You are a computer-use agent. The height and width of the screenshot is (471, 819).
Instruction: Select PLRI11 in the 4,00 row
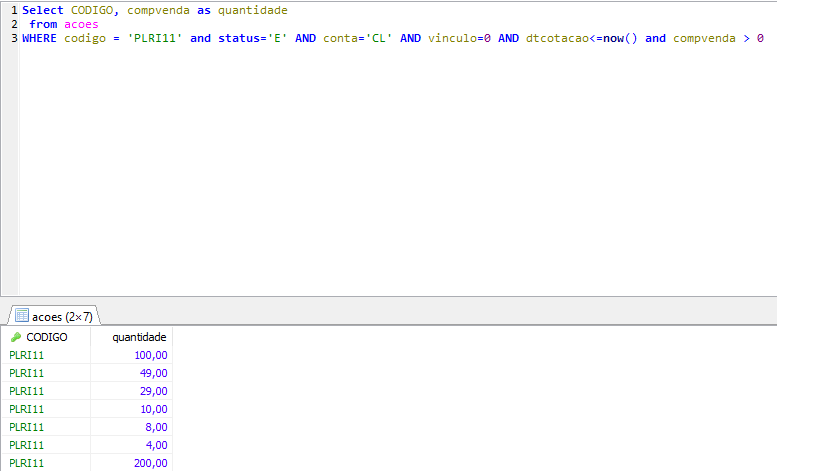point(46,445)
